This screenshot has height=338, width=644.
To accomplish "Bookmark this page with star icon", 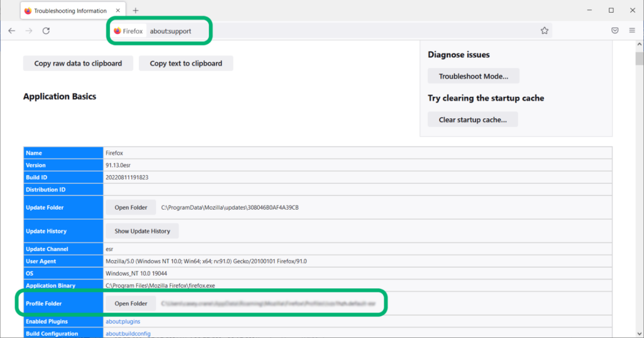I will (544, 30).
